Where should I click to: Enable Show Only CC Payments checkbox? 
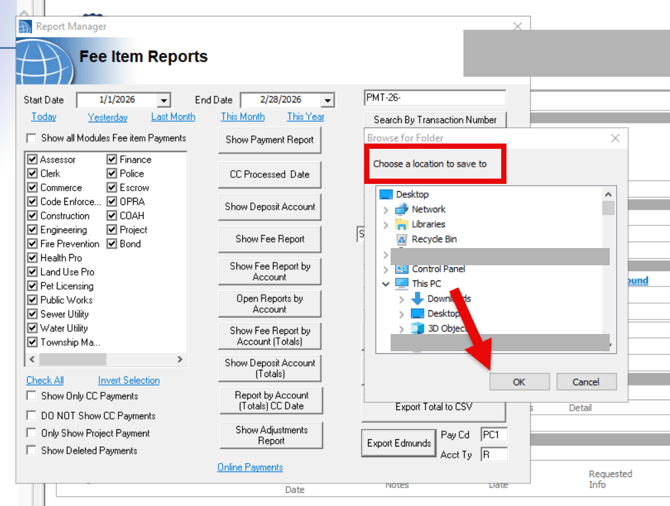tap(32, 397)
